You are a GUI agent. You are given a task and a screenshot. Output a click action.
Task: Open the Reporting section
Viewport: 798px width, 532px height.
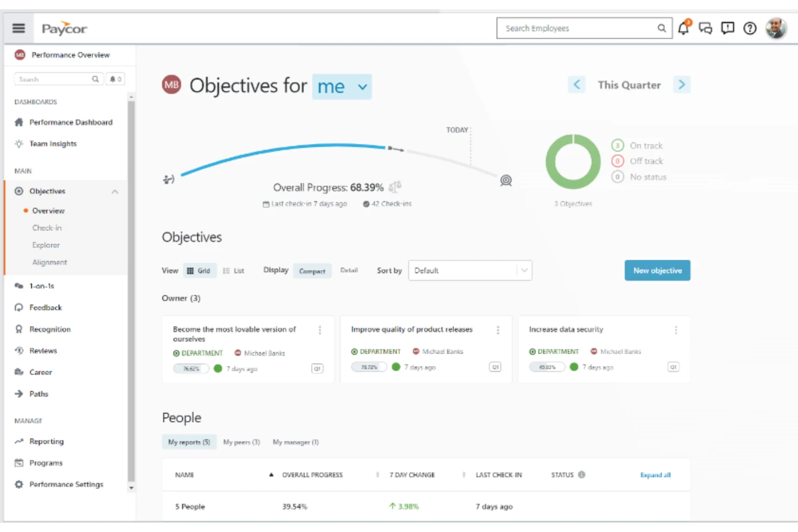46,441
